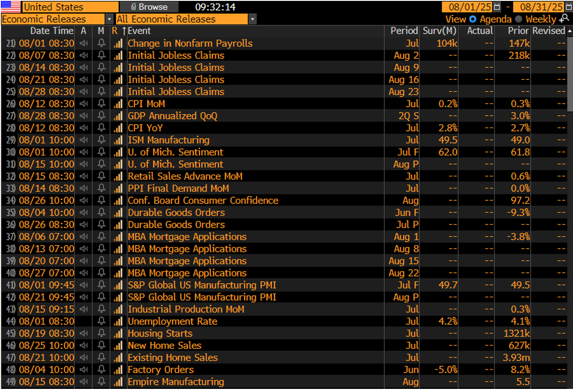Click the Date Time column header

tap(51, 31)
